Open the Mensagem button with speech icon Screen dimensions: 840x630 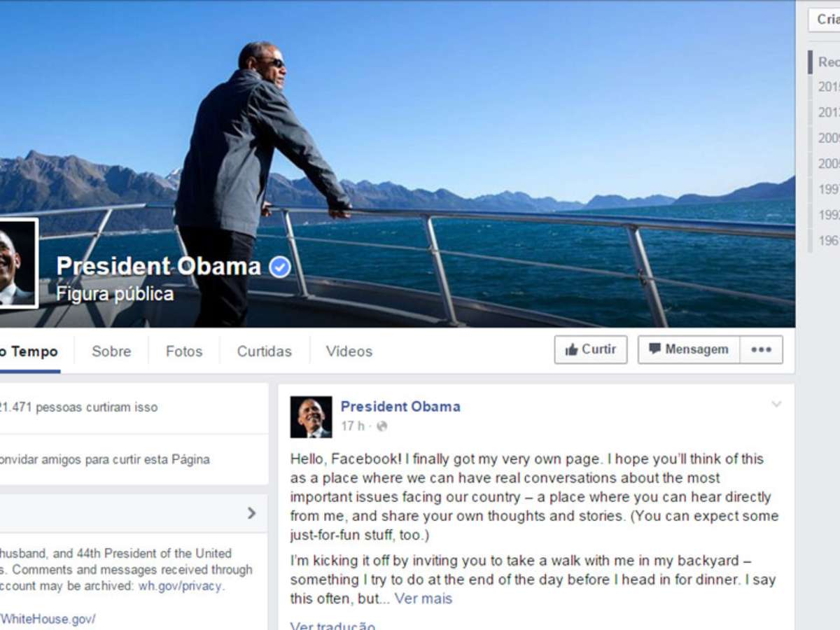tap(689, 349)
